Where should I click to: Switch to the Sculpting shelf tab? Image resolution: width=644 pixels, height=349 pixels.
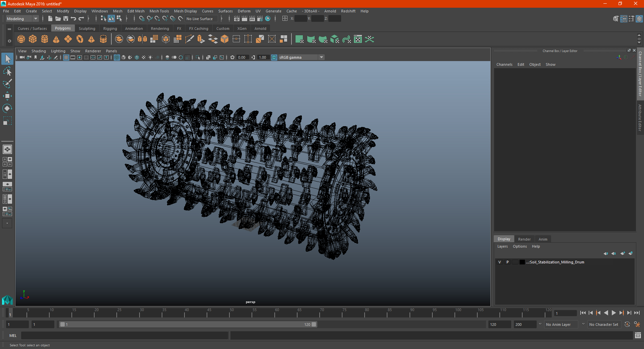[x=87, y=29]
